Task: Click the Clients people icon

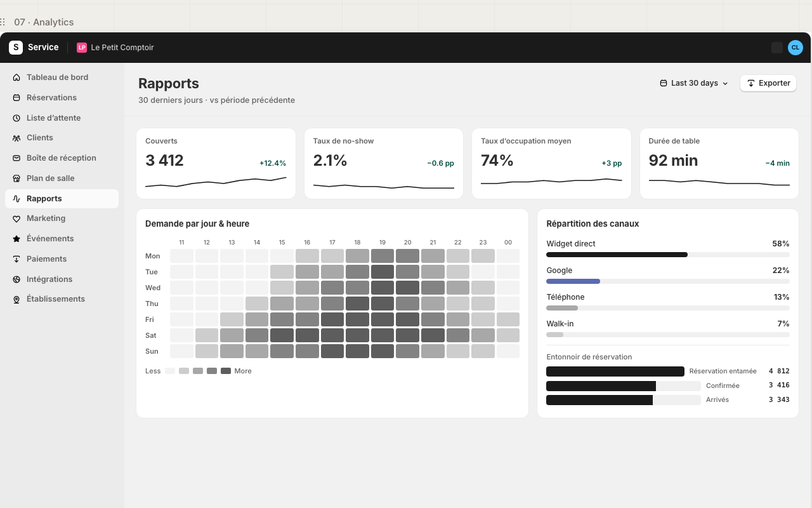Action: coord(16,138)
